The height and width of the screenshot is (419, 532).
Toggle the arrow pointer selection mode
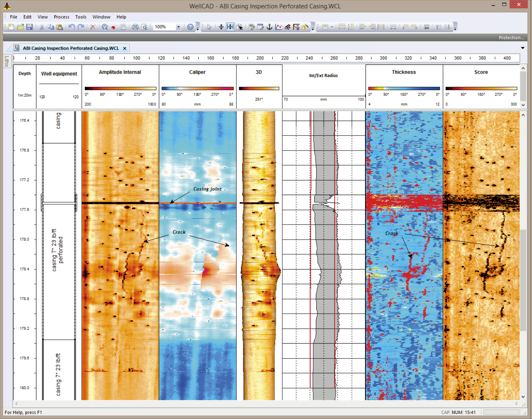[209, 27]
